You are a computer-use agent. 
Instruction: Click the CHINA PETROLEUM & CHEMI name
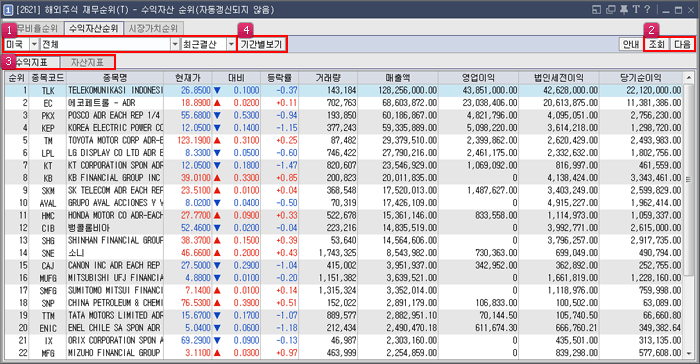115,303
